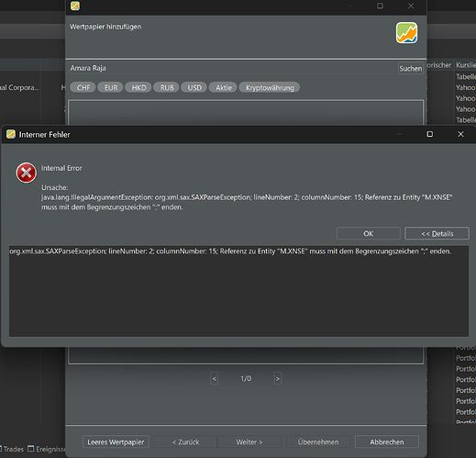Image resolution: width=476 pixels, height=458 pixels.
Task: Focus the Amara Raja search field
Action: point(232,68)
